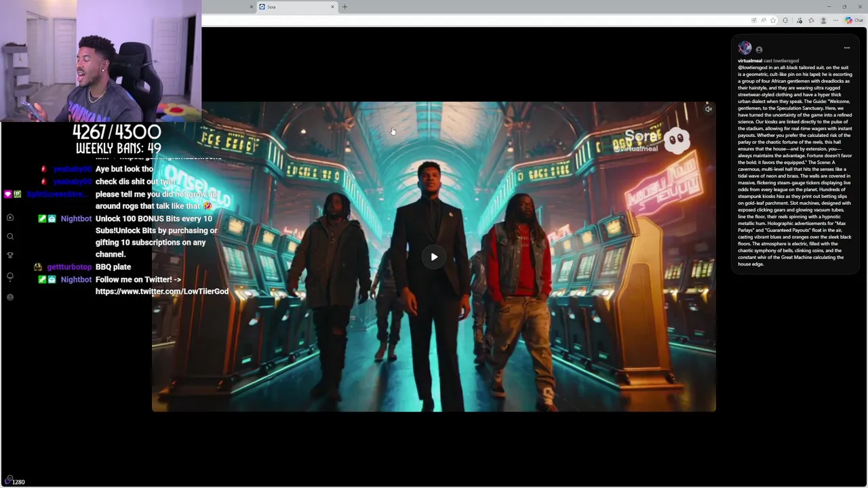Open the Sora sidebar notifications bell
868x488 pixels.
pos(10,277)
